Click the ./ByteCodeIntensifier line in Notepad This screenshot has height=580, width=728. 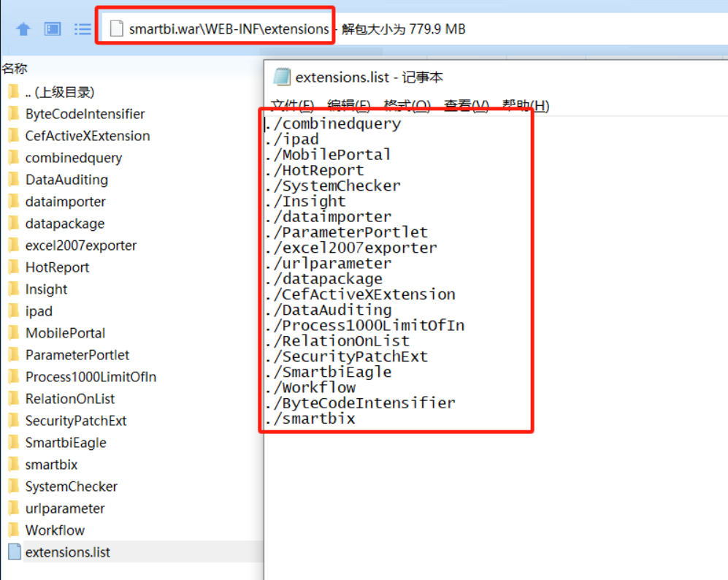[360, 403]
